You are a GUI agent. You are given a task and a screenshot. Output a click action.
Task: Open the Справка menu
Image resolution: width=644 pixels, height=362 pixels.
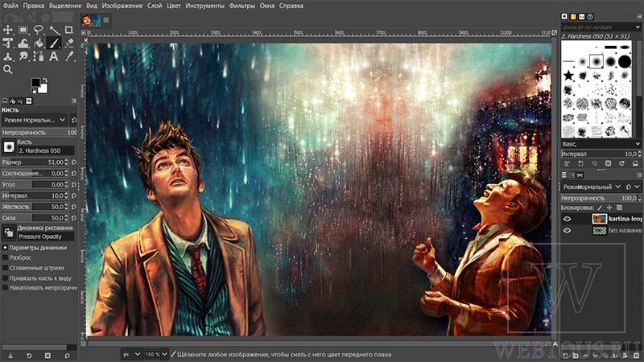click(x=291, y=6)
